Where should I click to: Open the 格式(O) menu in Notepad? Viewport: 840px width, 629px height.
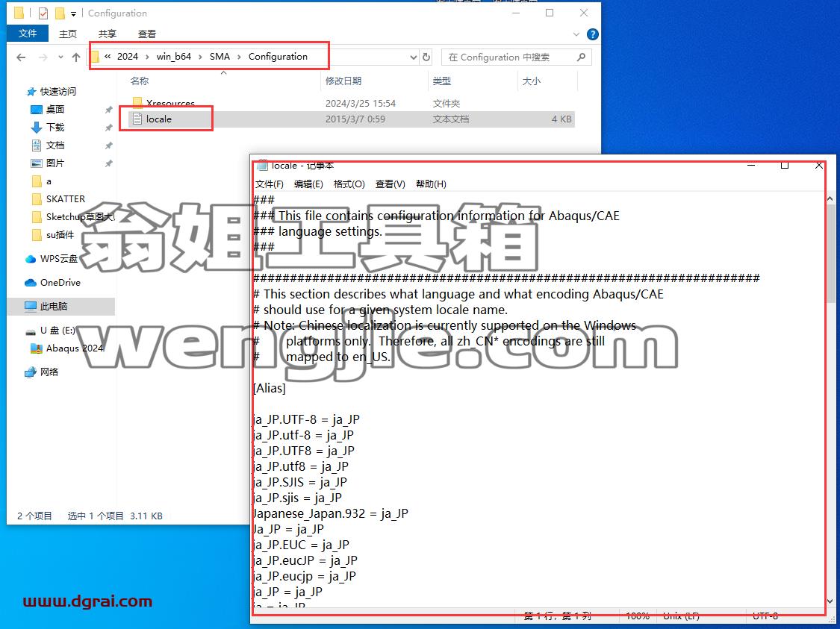point(349,184)
